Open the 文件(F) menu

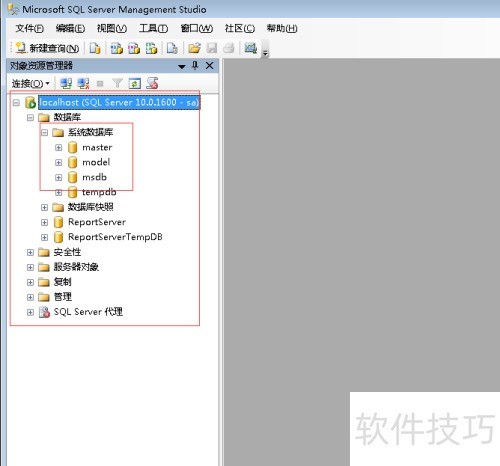click(x=29, y=28)
